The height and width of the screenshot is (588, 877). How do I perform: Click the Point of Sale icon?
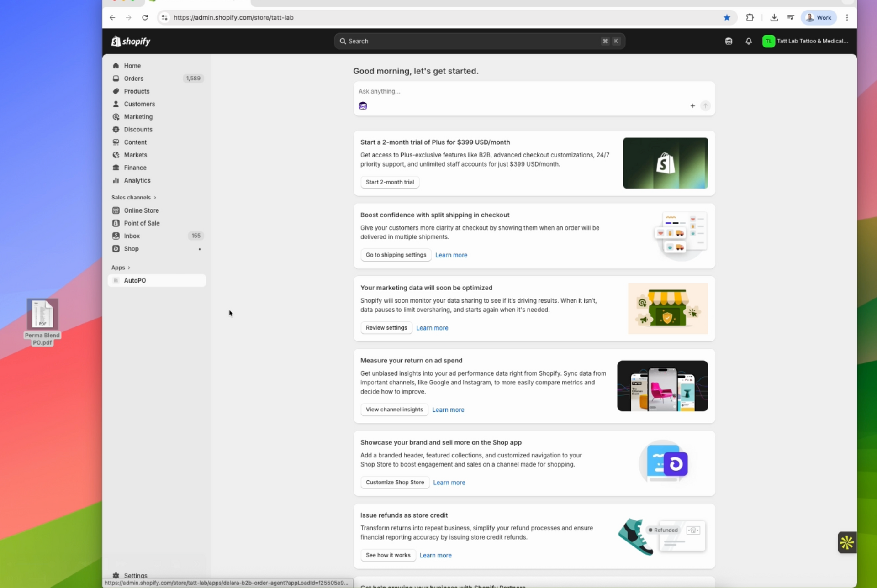[x=116, y=223]
